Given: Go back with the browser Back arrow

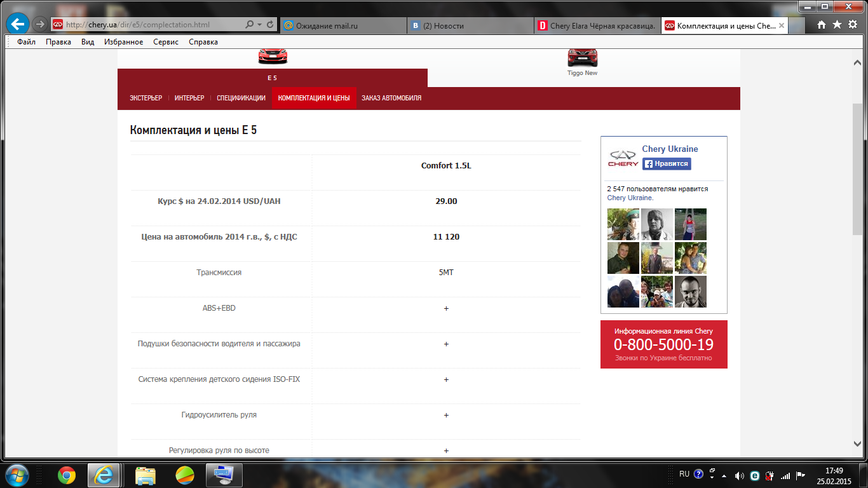Looking at the screenshot, I should point(18,25).
